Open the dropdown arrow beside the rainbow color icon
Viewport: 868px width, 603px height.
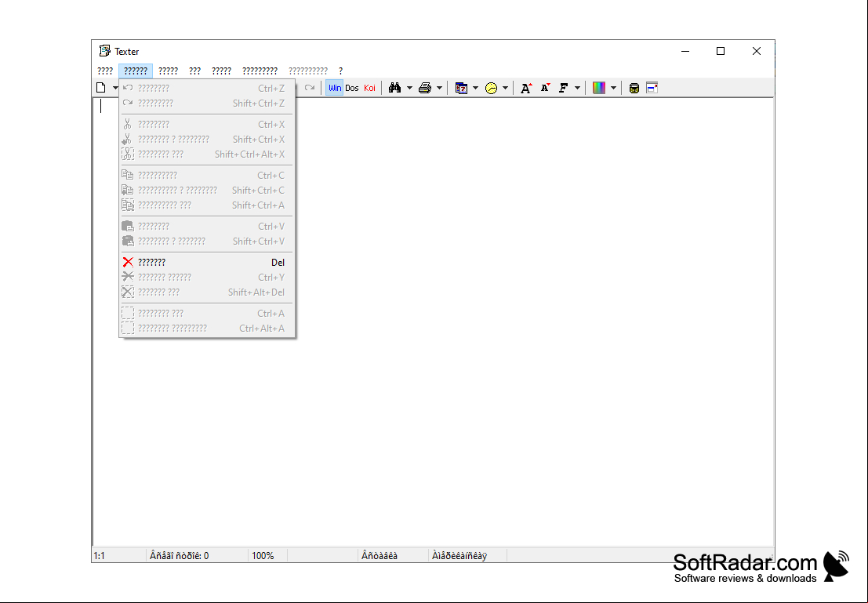pyautogui.click(x=613, y=88)
